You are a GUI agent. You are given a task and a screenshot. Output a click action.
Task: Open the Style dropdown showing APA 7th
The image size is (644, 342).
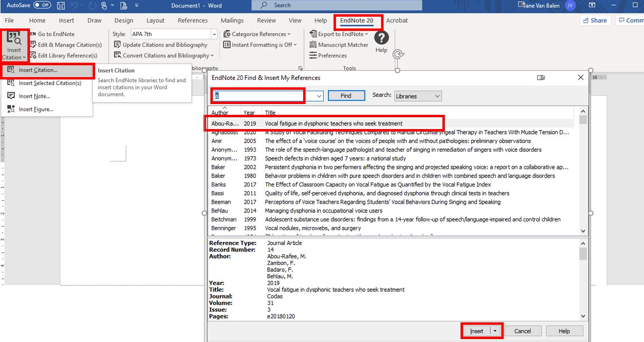[213, 34]
